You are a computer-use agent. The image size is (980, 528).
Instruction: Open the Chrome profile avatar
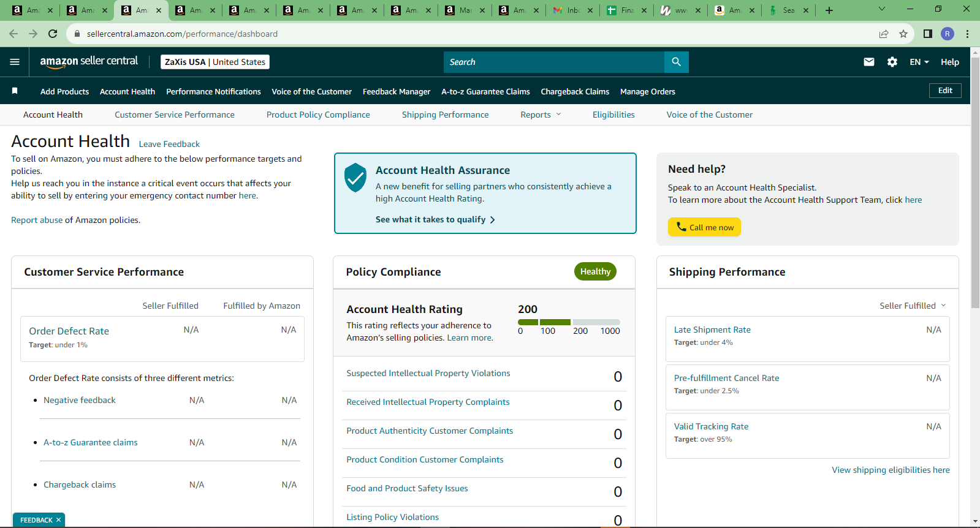(x=948, y=34)
